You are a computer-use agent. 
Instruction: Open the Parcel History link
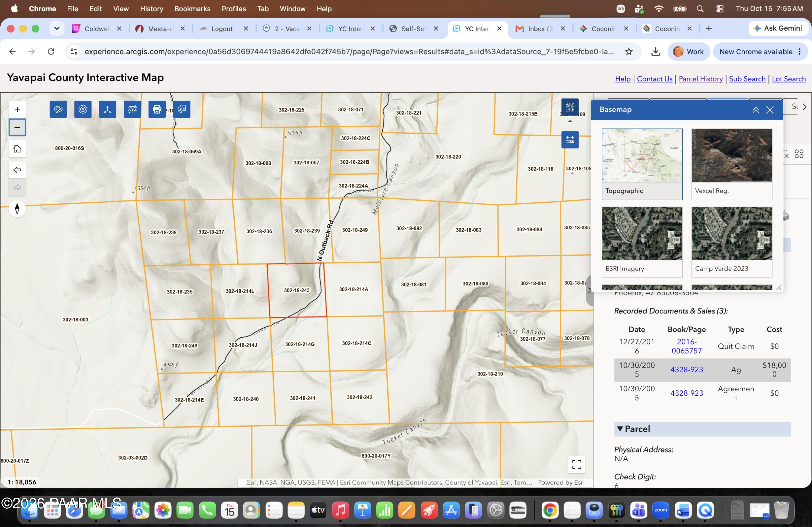tap(700, 79)
